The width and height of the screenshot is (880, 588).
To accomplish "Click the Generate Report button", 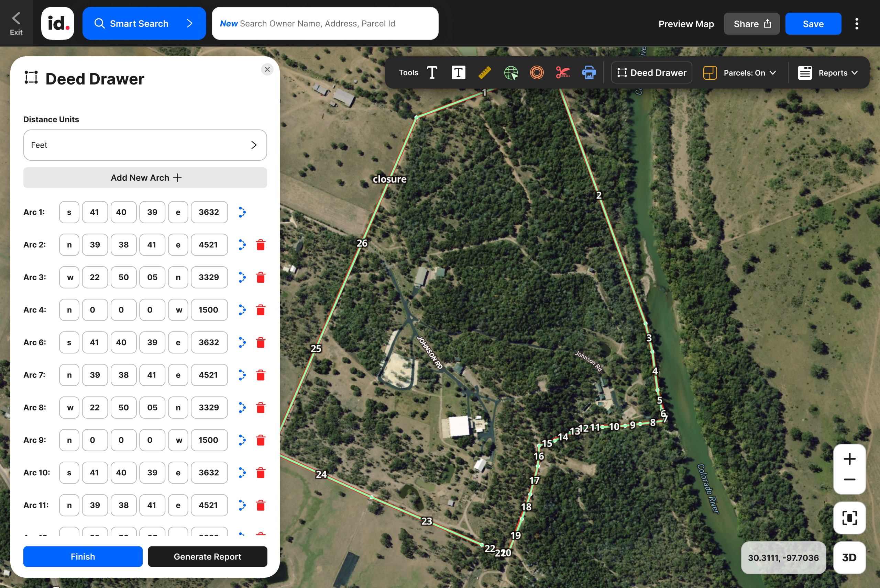I will point(207,556).
